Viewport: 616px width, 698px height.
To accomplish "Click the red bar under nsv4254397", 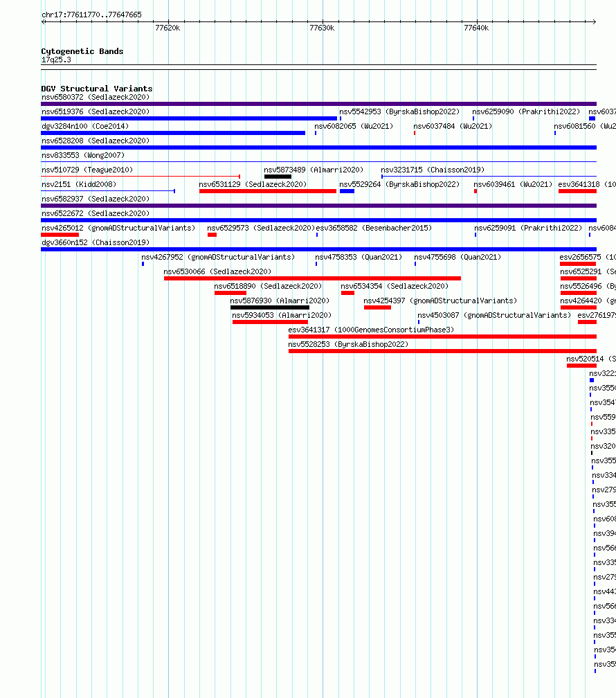I will click(x=377, y=307).
